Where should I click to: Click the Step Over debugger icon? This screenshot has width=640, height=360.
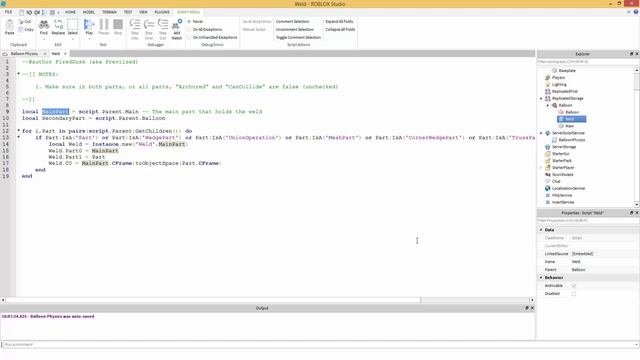[149, 24]
